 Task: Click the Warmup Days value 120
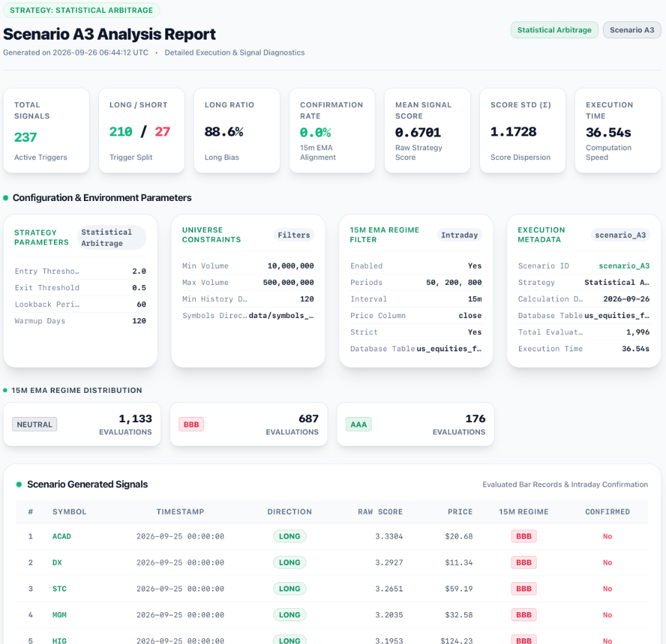tap(139, 321)
